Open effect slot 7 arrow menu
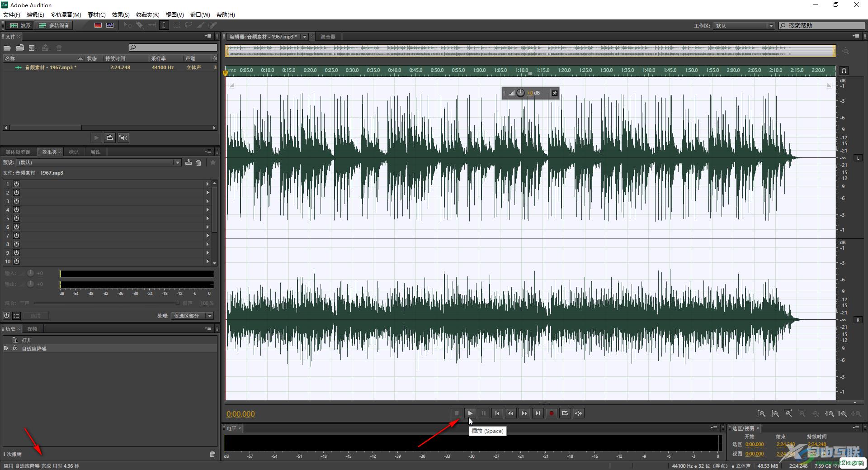The height and width of the screenshot is (470, 868). (x=208, y=236)
